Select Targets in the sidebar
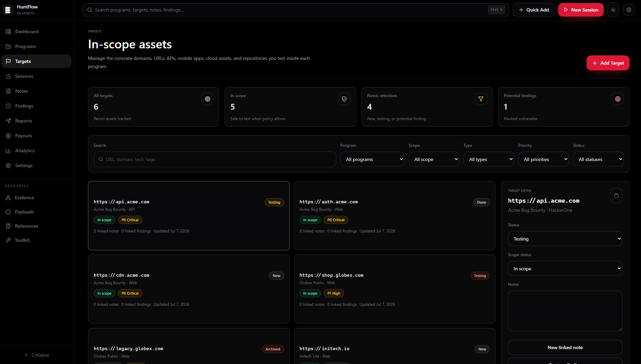 pyautogui.click(x=36, y=61)
